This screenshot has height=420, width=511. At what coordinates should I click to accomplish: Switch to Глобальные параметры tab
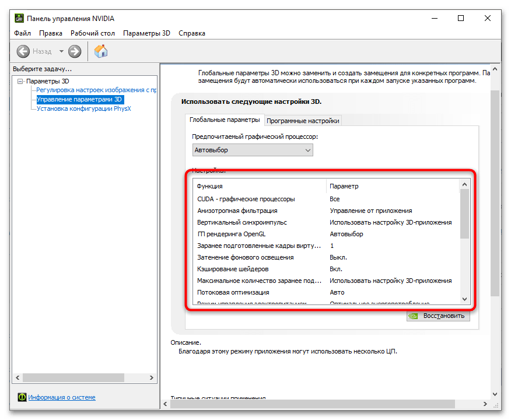tap(225, 120)
